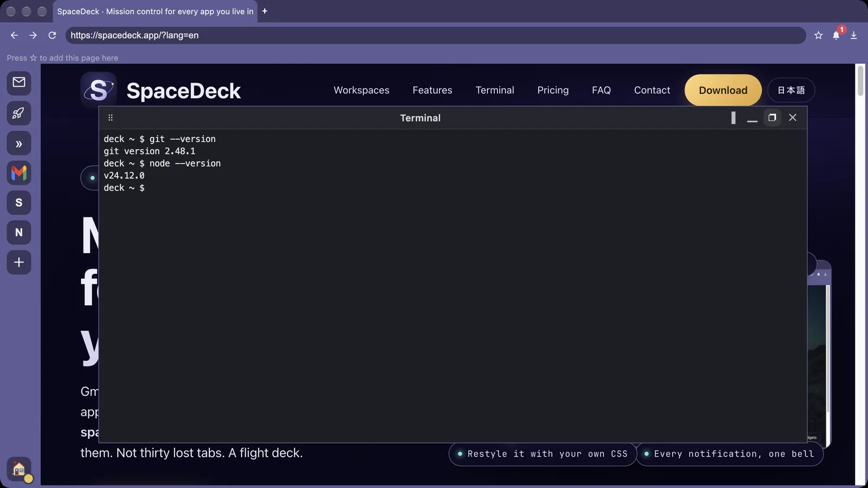This screenshot has height=488, width=868.
Task: Open notifications bell with badge
Action: click(837, 35)
